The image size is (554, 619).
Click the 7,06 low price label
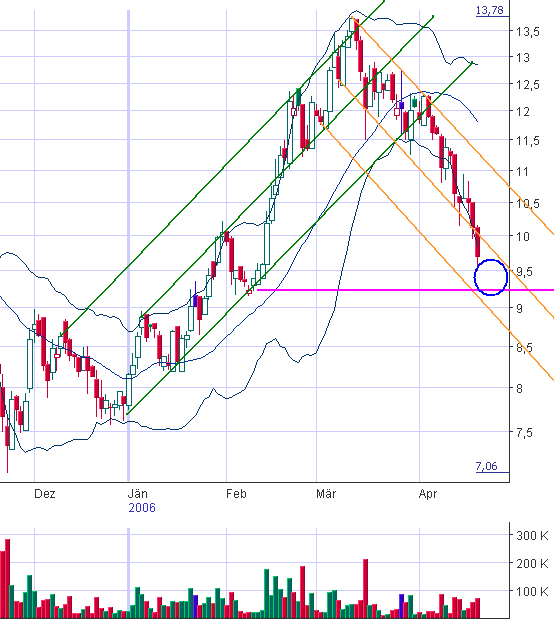click(486, 466)
